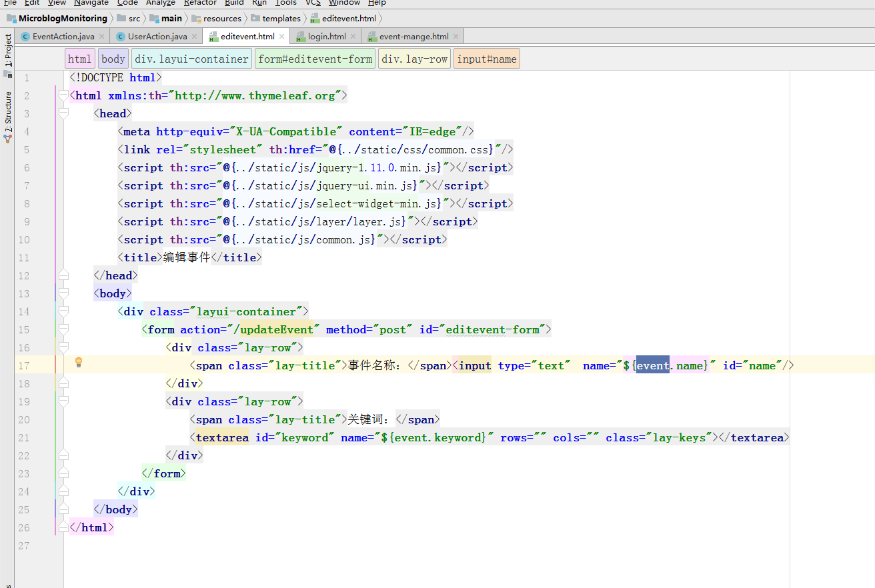Close the editevent.html tab
Viewport: 875px width, 588px height.
pos(281,37)
